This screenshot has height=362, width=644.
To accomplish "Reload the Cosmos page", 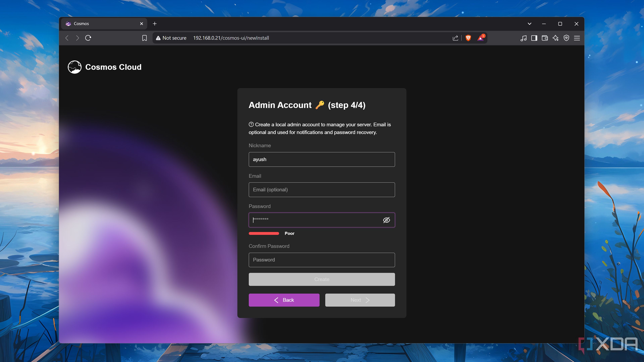I will click(88, 38).
